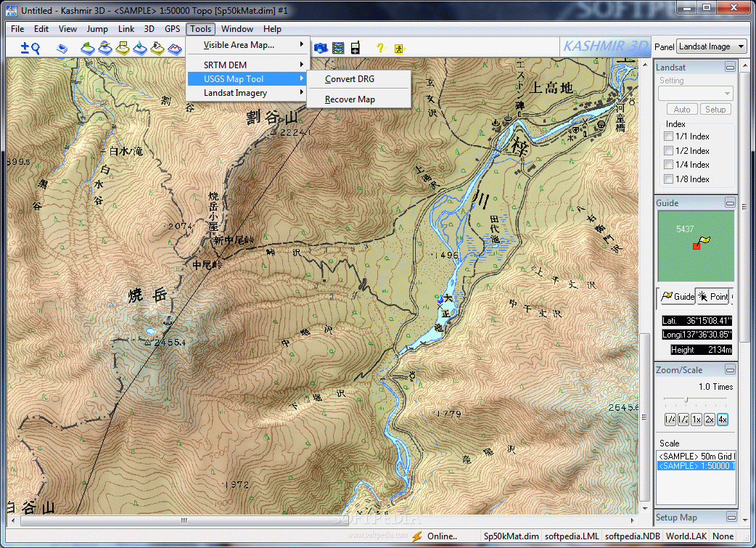Click the zoom times slider handle

(x=686, y=399)
